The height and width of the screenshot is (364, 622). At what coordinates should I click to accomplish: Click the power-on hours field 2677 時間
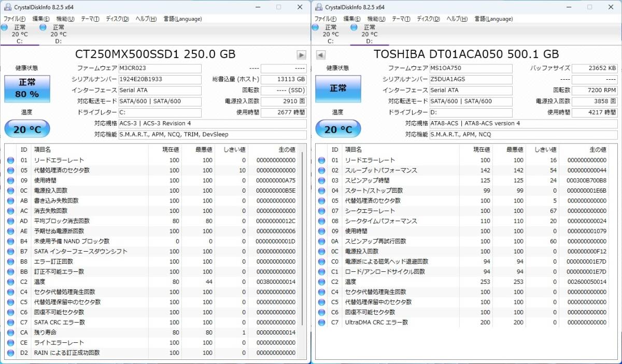(284, 112)
